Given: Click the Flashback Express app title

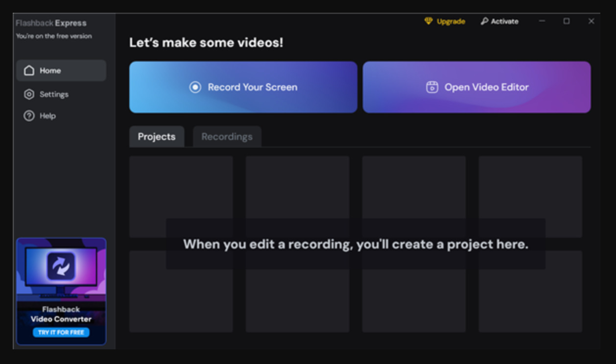Looking at the screenshot, I should coord(51,23).
